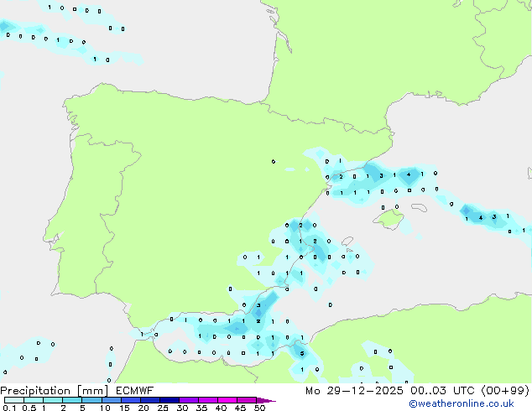Viewport: 532px width, 411px height.
Task: Click the legend label '50'
Action: 259,408
